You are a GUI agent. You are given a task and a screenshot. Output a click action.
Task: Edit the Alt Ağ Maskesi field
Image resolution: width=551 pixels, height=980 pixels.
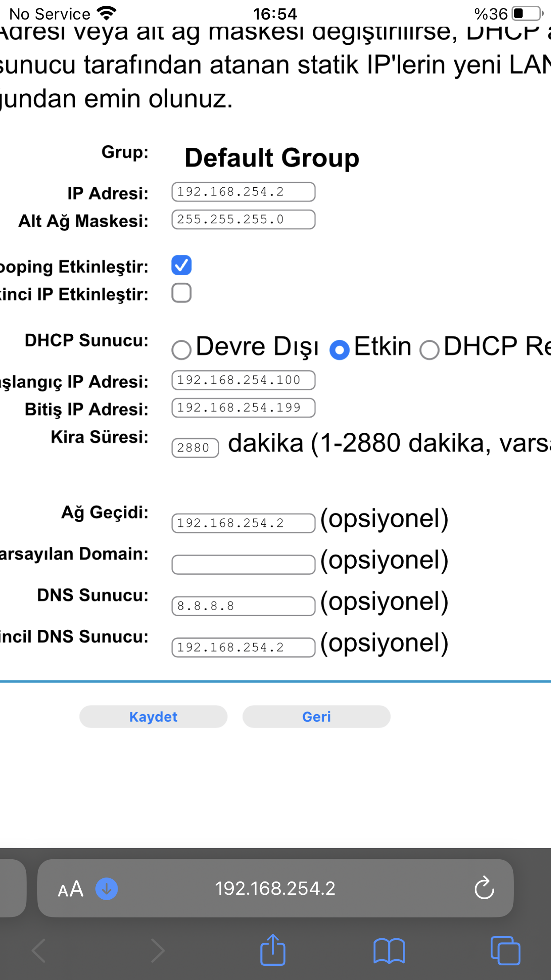click(243, 219)
